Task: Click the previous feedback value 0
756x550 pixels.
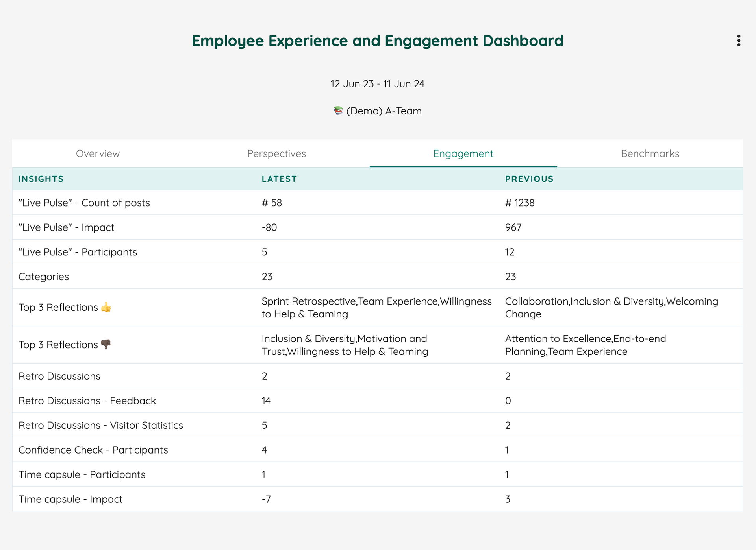Action: click(508, 401)
